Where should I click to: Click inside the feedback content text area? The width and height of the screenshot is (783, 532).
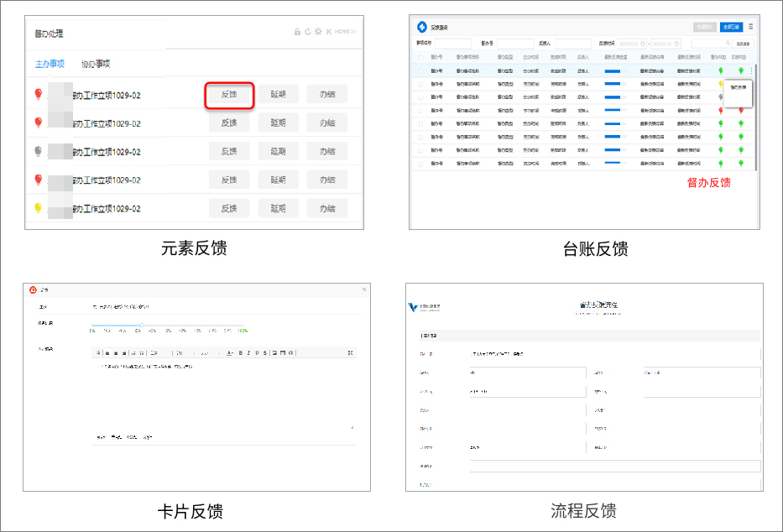tap(224, 394)
